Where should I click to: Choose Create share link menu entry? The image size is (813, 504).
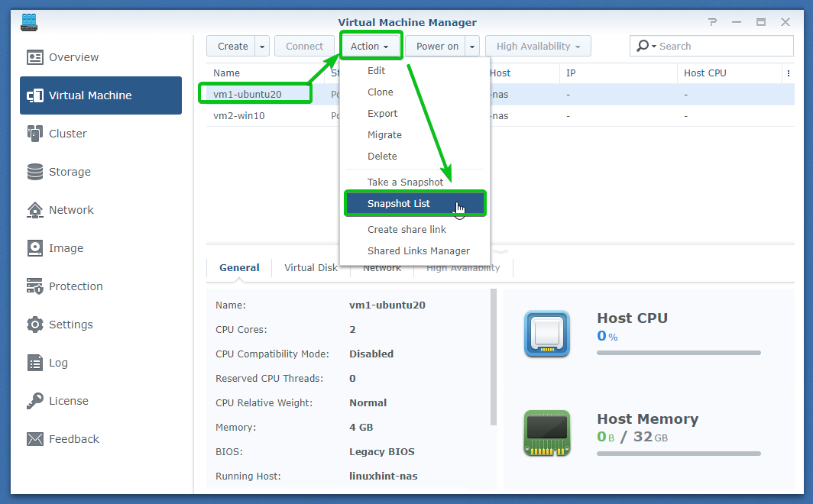click(415, 229)
